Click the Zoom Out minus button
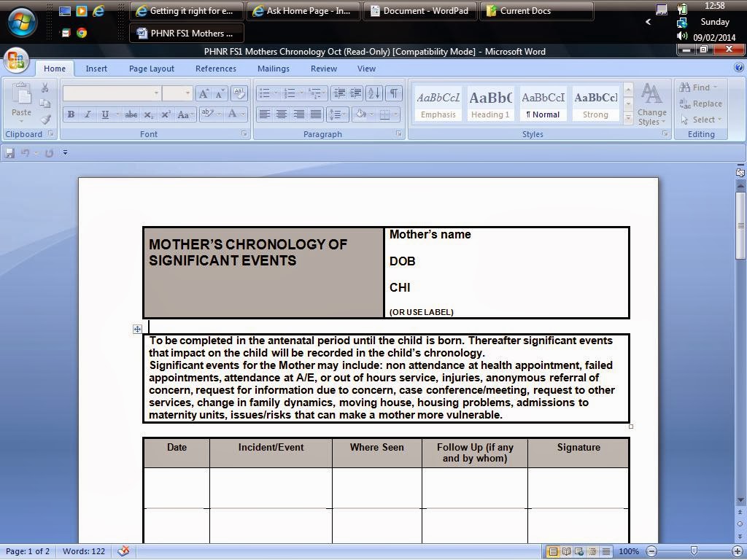Viewport: 747px width, 560px height. tap(651, 551)
